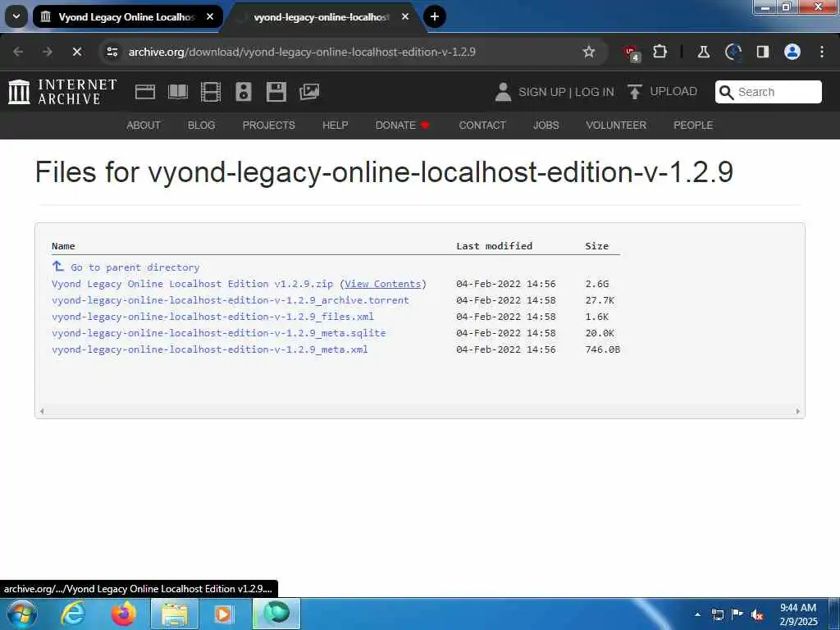Open Windows Explorer folder on taskbar
The image size is (840, 630).
coord(175,614)
